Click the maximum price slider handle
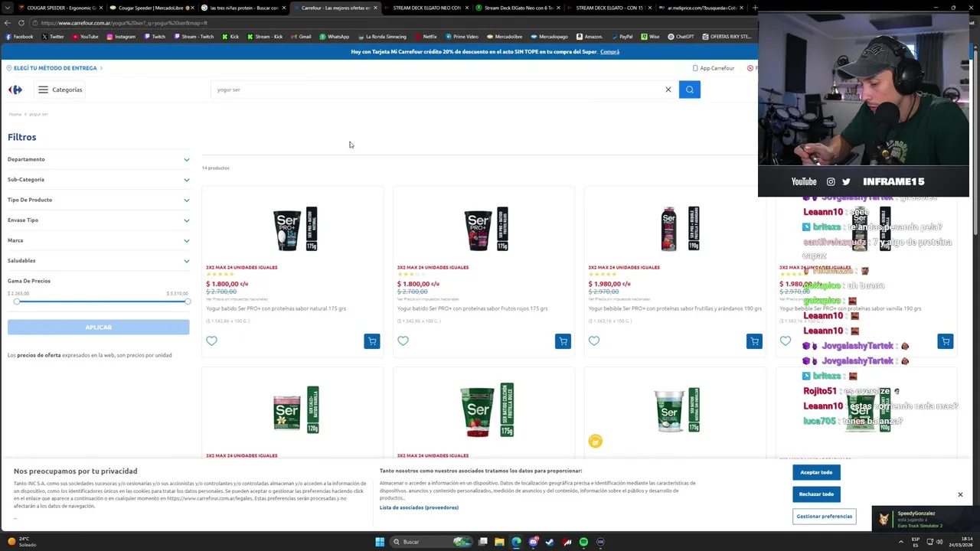This screenshot has width=980, height=551. coord(188,302)
